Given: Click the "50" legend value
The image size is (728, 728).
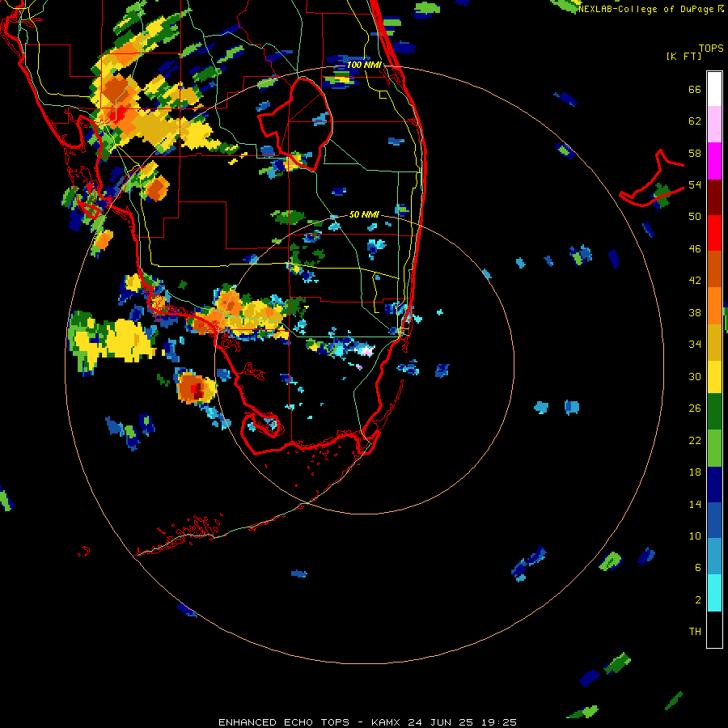Looking at the screenshot, I should click(x=695, y=217).
